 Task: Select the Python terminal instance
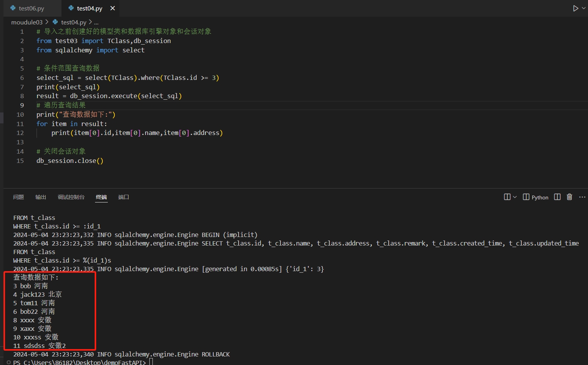(536, 197)
